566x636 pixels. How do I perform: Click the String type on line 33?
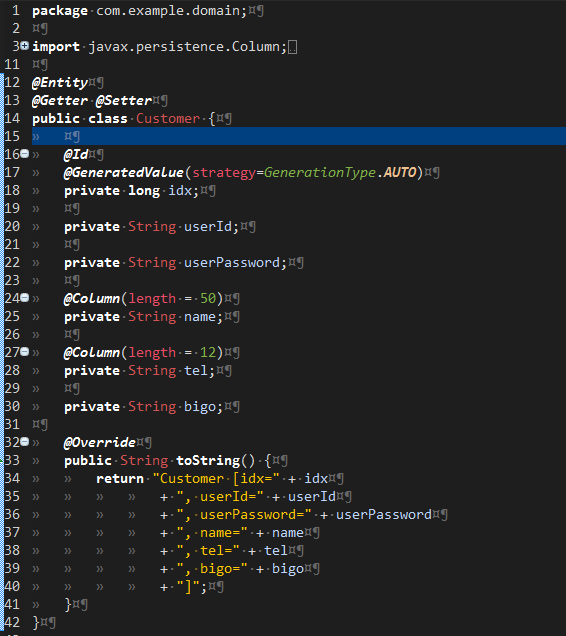point(144,460)
